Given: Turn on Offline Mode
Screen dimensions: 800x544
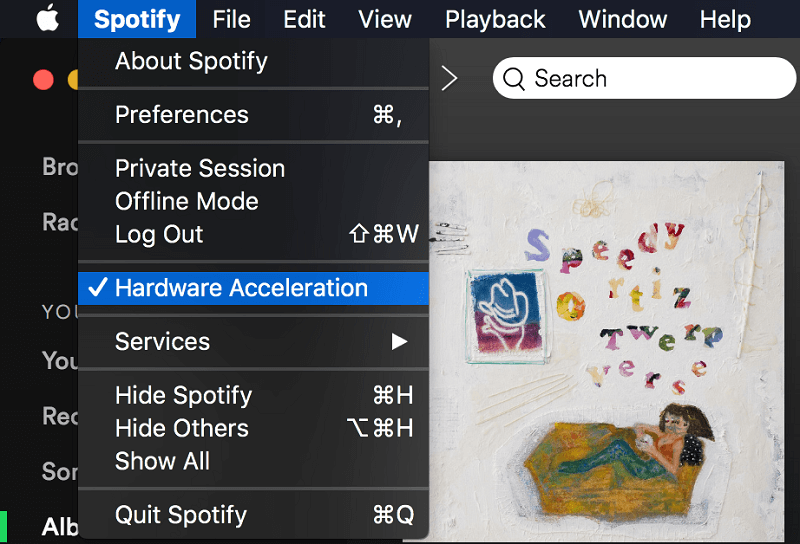Looking at the screenshot, I should (x=187, y=201).
